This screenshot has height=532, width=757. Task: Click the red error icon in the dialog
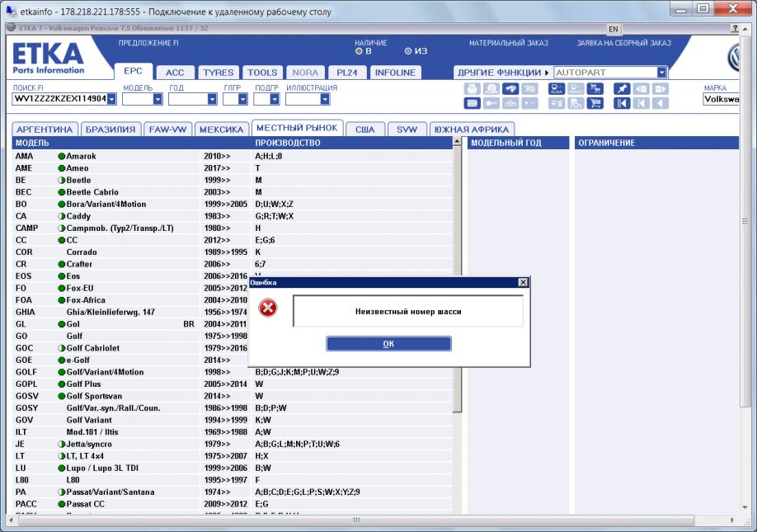[x=268, y=308]
